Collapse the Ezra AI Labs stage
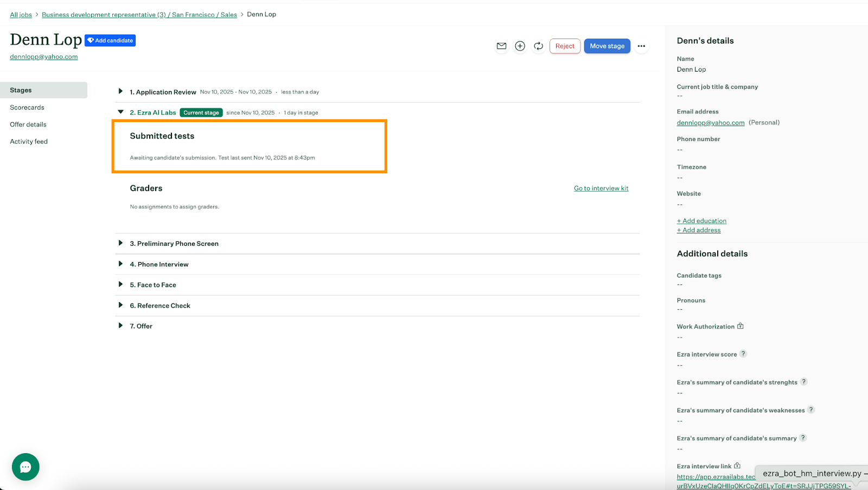The image size is (868, 490). 120,112
